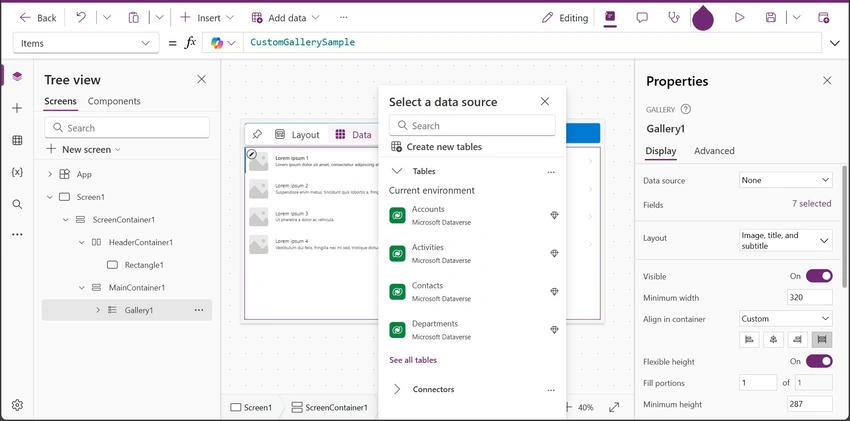The height and width of the screenshot is (421, 850).
Task: Click the See all tables link
Action: 413,360
